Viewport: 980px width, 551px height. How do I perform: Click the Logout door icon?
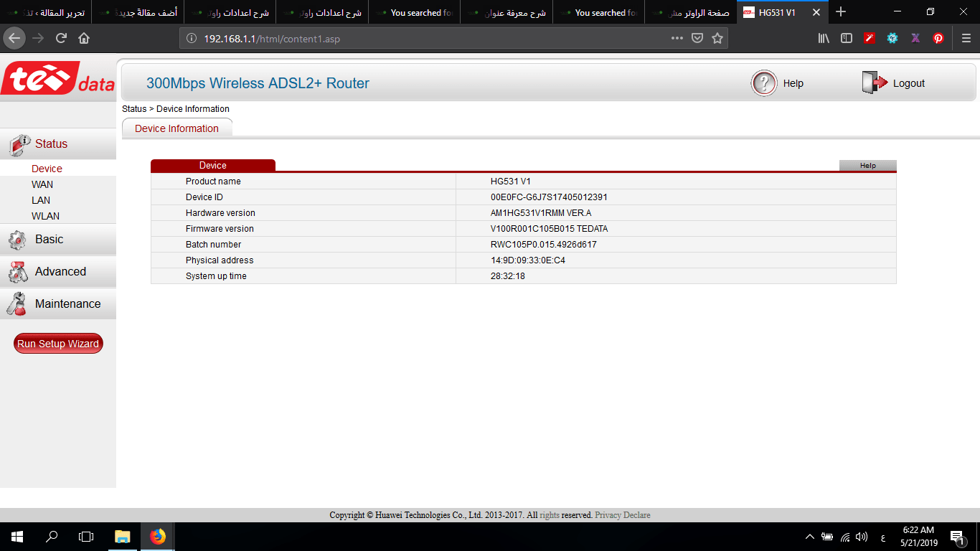coord(875,83)
